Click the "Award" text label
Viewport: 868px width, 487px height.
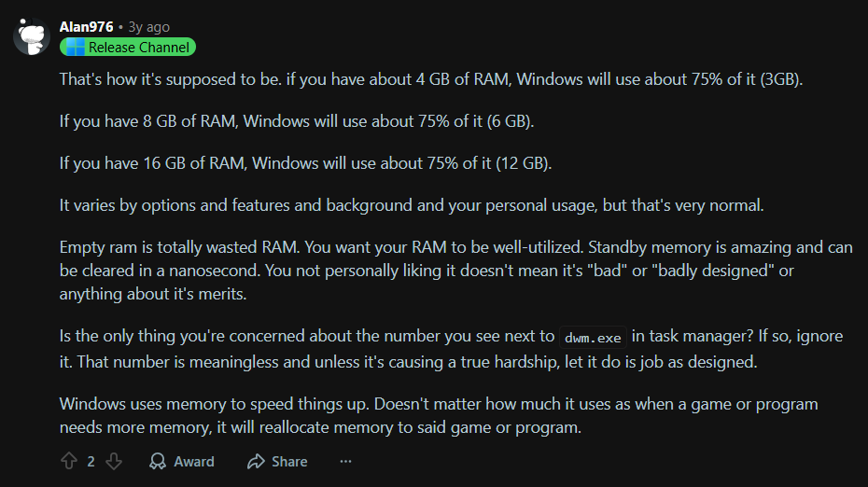(x=194, y=461)
